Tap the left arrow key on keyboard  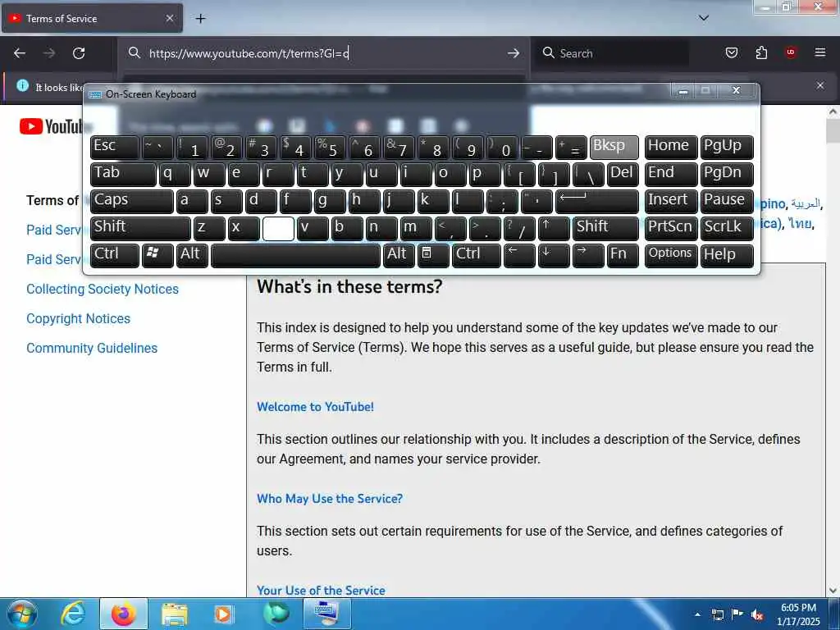pyautogui.click(x=518, y=255)
